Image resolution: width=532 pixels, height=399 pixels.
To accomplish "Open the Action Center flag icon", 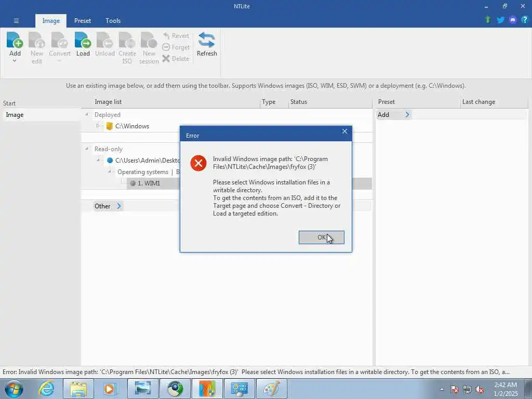I will (455, 390).
